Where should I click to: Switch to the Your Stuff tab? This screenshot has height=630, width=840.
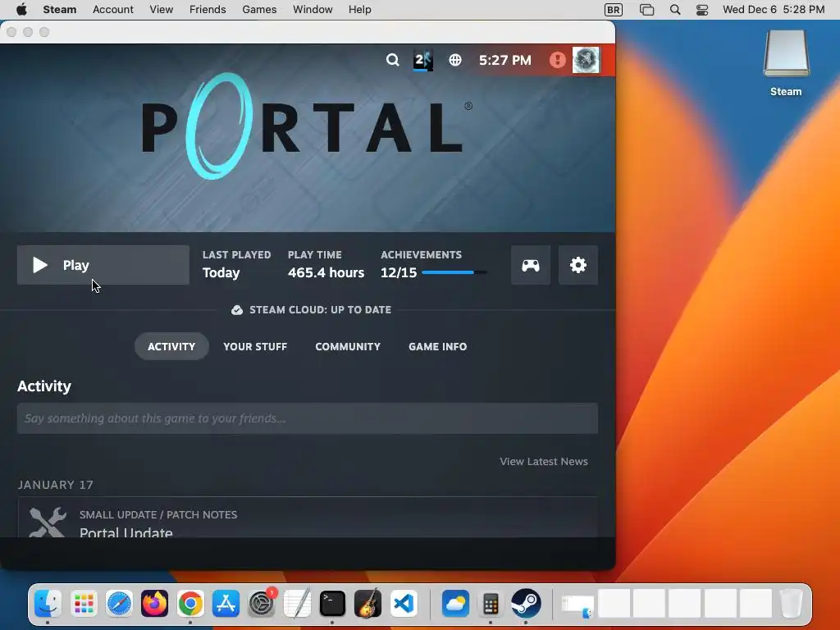[x=255, y=347]
